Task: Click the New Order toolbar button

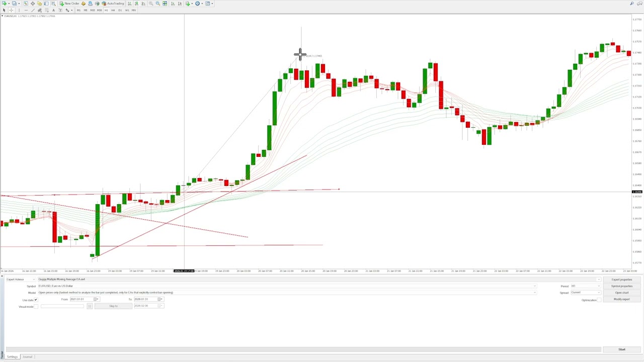Action: tap(69, 4)
